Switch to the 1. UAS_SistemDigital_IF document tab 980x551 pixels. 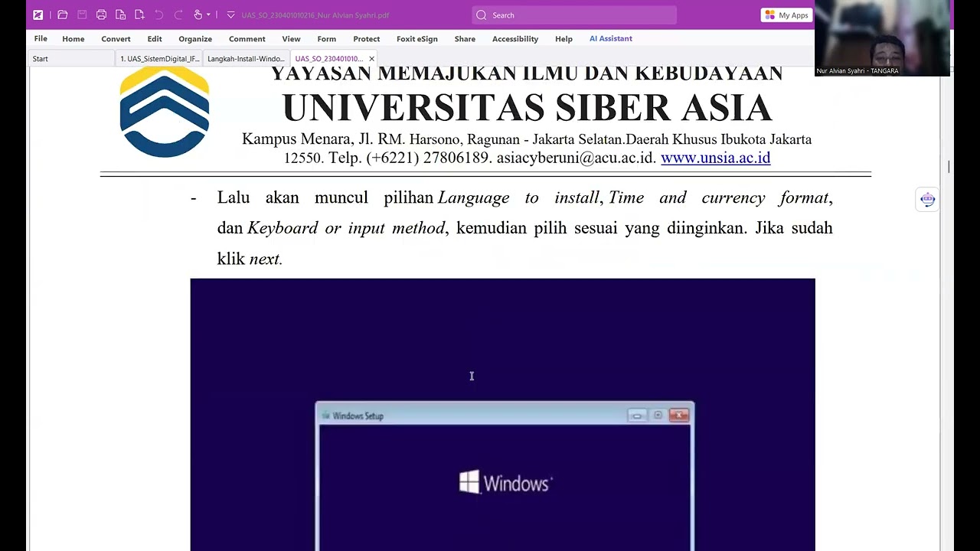click(x=159, y=58)
